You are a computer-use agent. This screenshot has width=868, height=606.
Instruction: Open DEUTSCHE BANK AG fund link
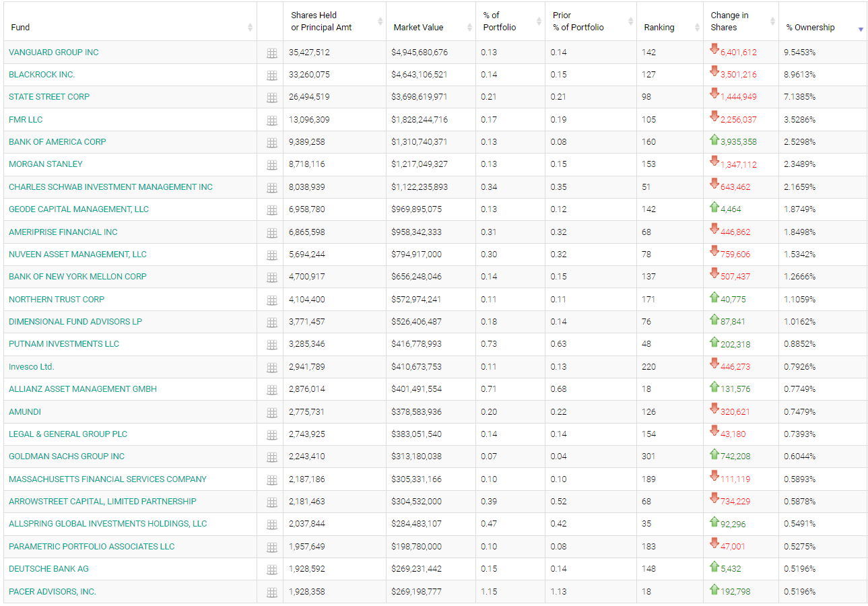48,569
